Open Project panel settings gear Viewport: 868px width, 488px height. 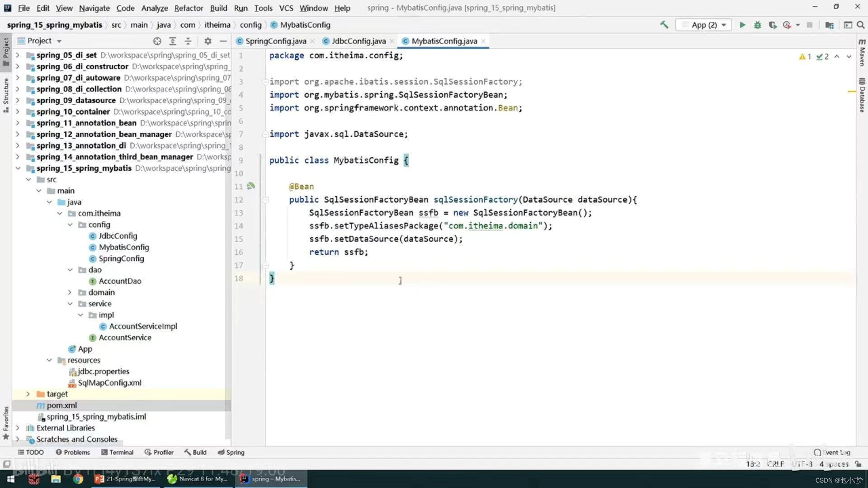[208, 41]
